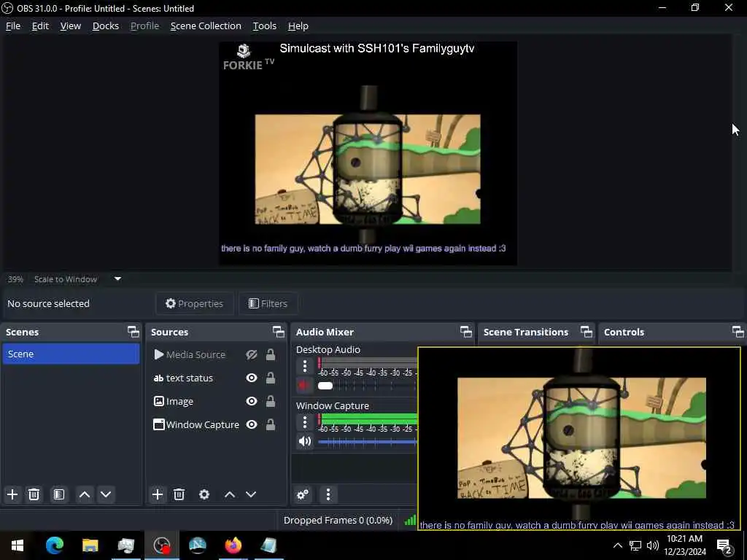This screenshot has width=747, height=560.
Task: Open Desktop Audio options three-dot menu
Action: (x=305, y=366)
